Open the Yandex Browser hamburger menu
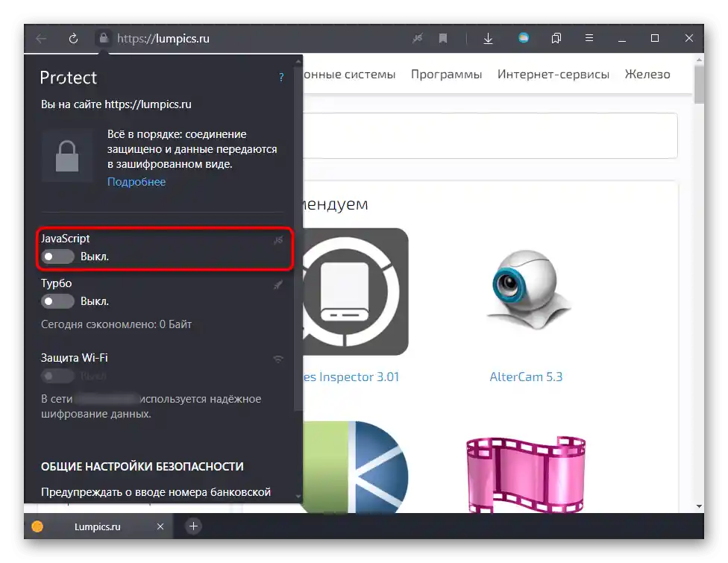Image resolution: width=728 pixels, height=563 pixels. point(591,38)
